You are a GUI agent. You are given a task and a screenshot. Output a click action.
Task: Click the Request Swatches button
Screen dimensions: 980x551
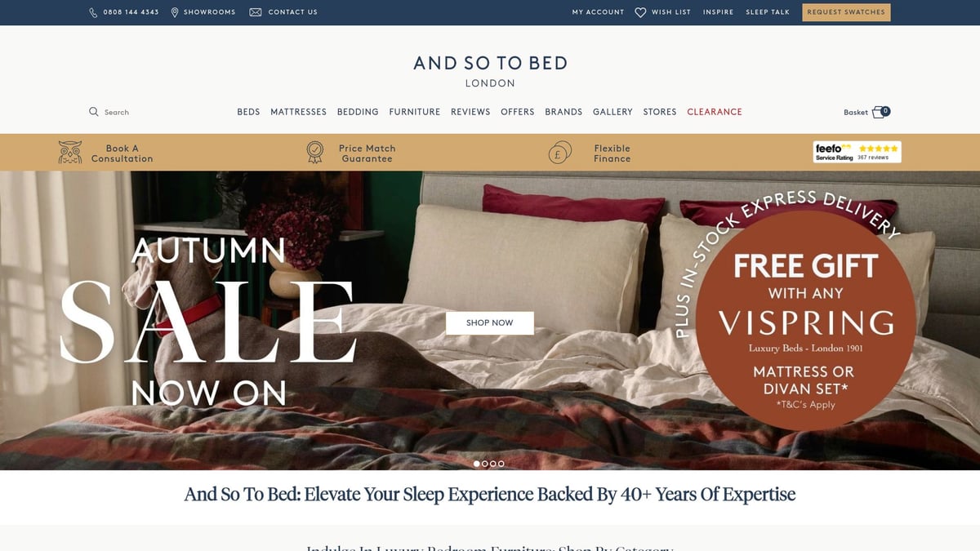point(846,12)
